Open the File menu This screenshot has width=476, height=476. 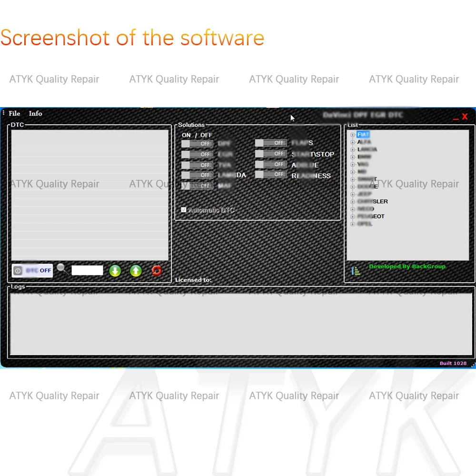(x=14, y=114)
